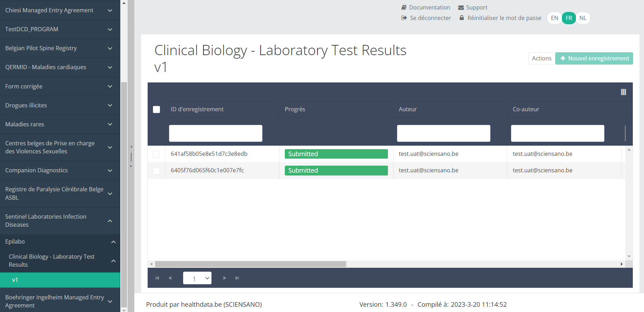
Task: Switch language to NL
Action: coord(583,18)
